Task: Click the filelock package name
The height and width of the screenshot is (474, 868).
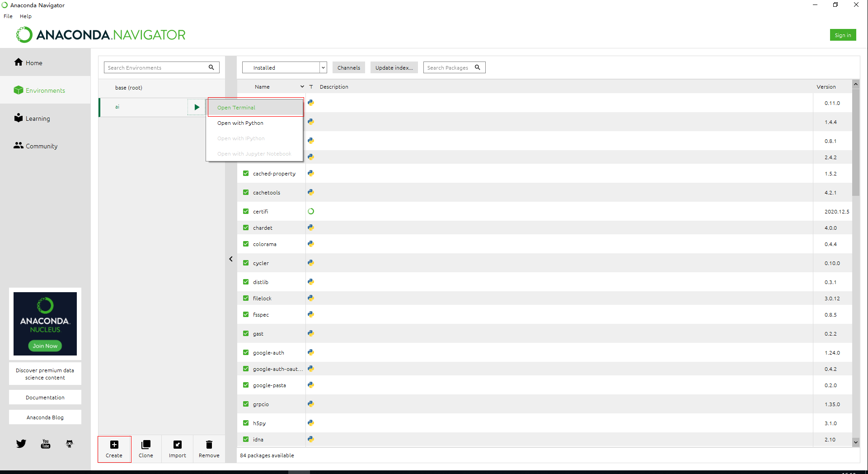Action: 262,298
